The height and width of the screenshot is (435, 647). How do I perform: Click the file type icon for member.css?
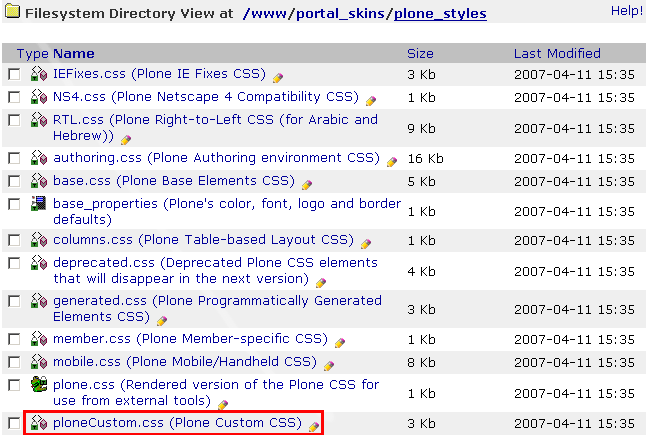tap(39, 339)
